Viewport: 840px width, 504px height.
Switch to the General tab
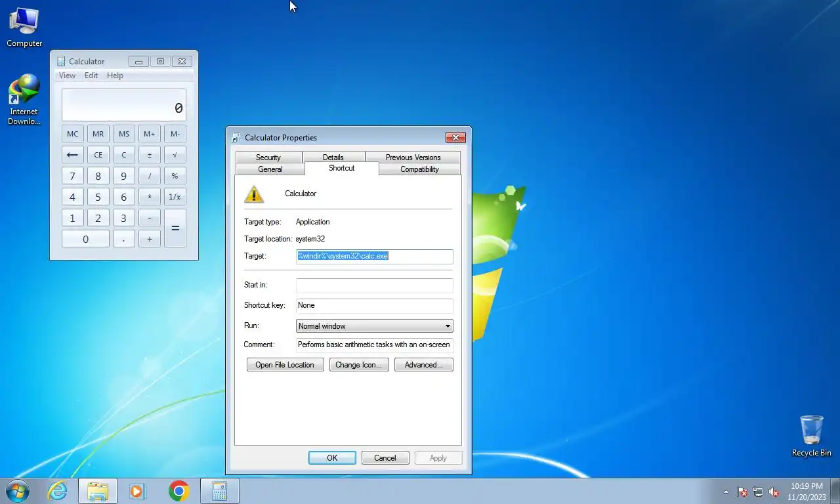pyautogui.click(x=270, y=169)
